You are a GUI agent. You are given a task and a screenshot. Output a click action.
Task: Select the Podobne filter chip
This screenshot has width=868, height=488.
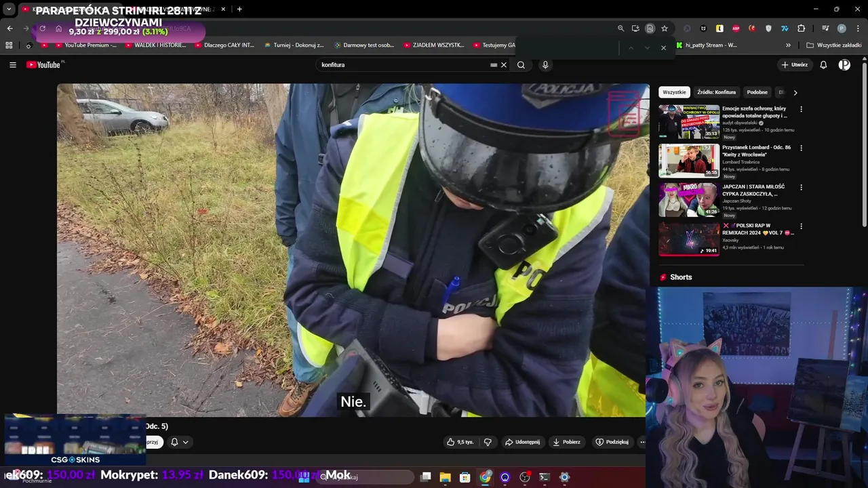click(x=757, y=92)
